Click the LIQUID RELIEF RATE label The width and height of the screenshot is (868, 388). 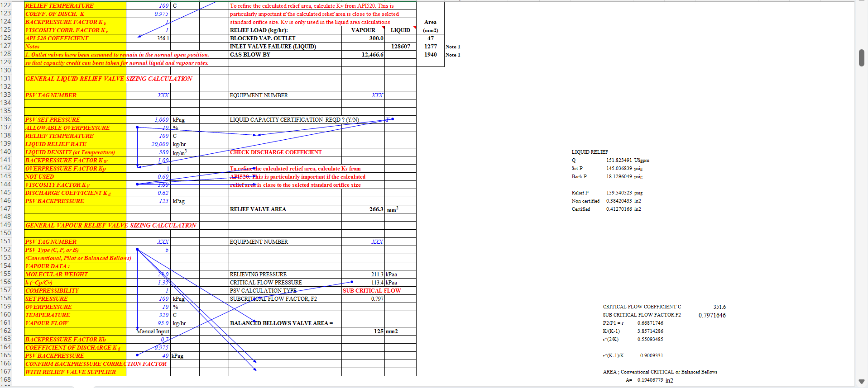click(75, 144)
